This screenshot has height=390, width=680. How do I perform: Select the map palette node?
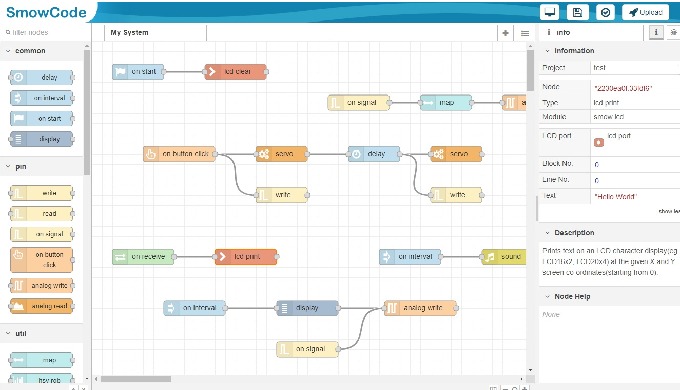42,360
